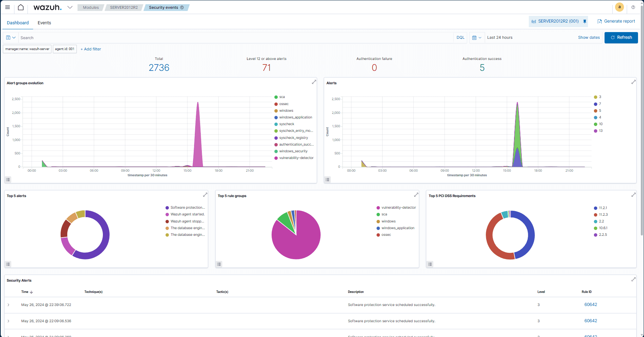This screenshot has width=644, height=337.
Task: Expand the Top 5 rule groups panel
Action: 416,195
